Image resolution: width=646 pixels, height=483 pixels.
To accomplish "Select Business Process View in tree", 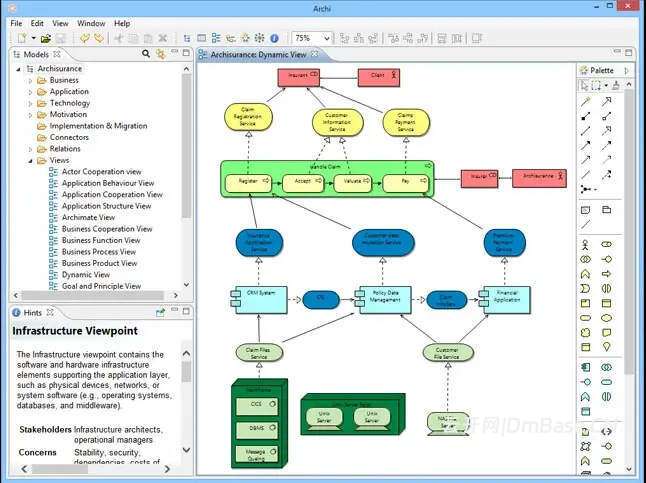I will (x=99, y=251).
